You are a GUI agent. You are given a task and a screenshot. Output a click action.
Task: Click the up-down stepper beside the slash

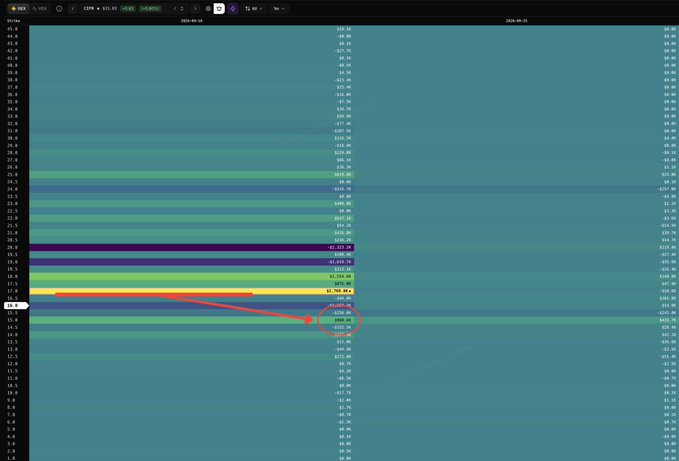(x=182, y=9)
